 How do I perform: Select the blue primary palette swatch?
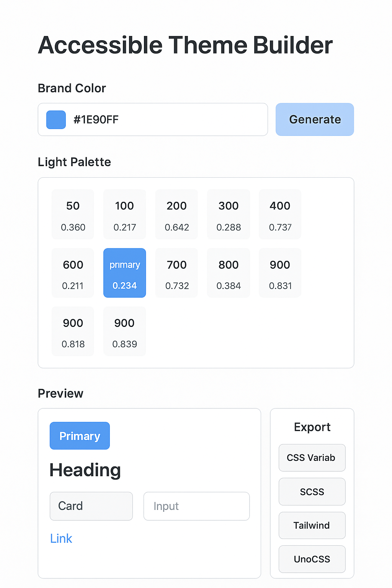[124, 273]
